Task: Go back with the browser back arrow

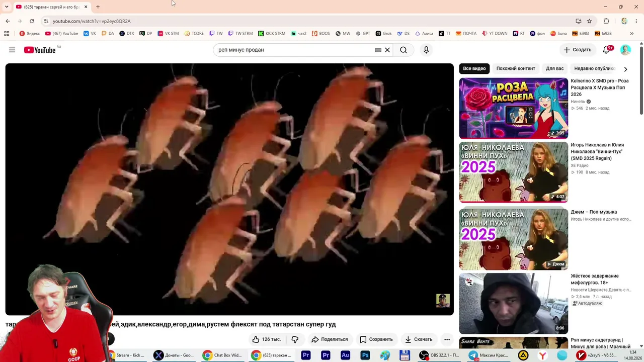Action: (8, 21)
